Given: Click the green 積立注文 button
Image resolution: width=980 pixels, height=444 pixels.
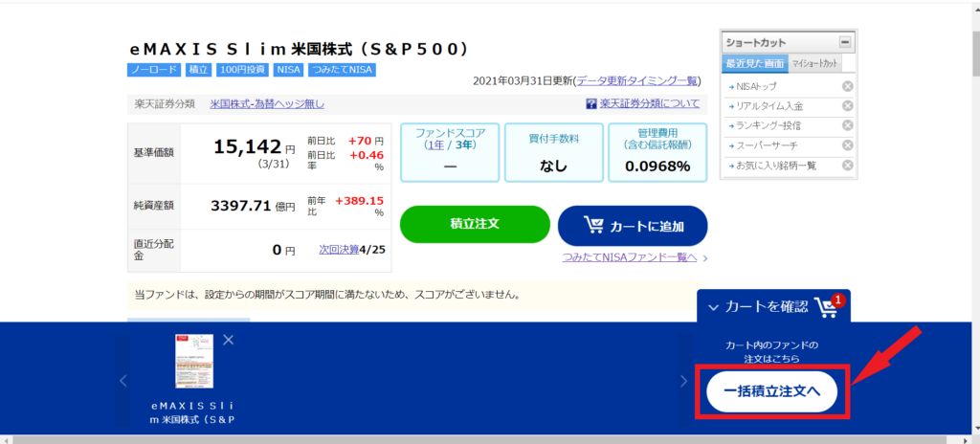Looking at the screenshot, I should point(475,224).
